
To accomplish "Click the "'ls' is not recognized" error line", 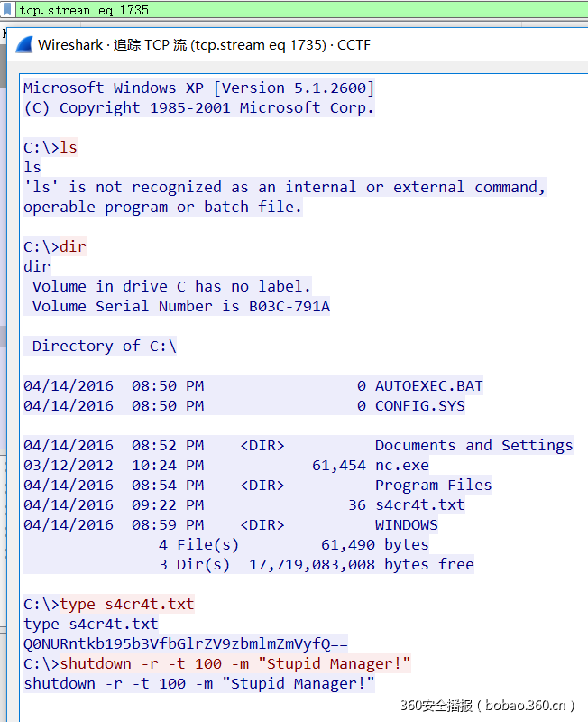I will (284, 187).
